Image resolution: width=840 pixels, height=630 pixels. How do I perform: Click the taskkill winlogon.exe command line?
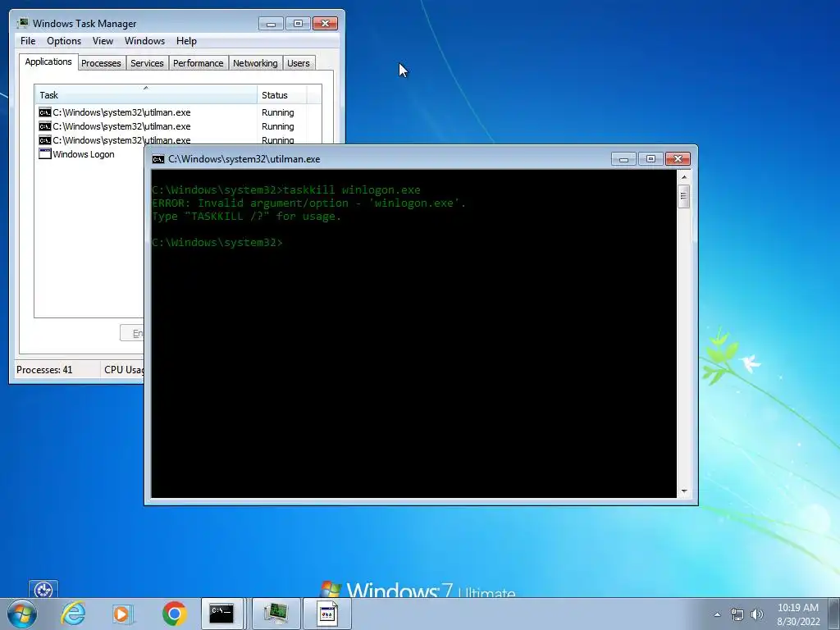pos(286,190)
